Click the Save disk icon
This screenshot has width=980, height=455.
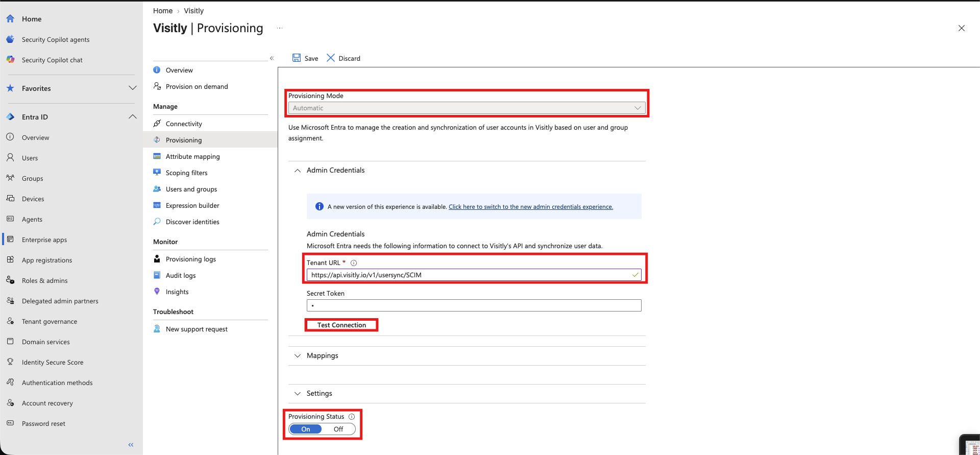click(x=297, y=58)
